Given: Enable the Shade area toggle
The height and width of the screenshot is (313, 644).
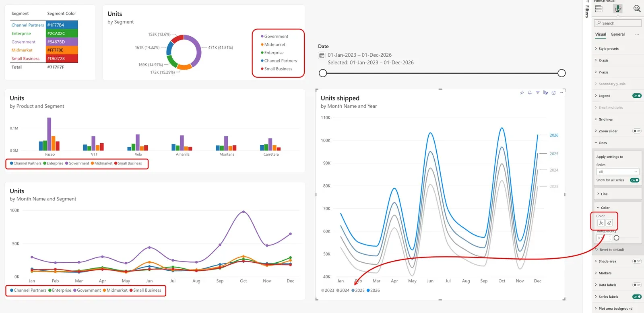Looking at the screenshot, I should pyautogui.click(x=637, y=262).
